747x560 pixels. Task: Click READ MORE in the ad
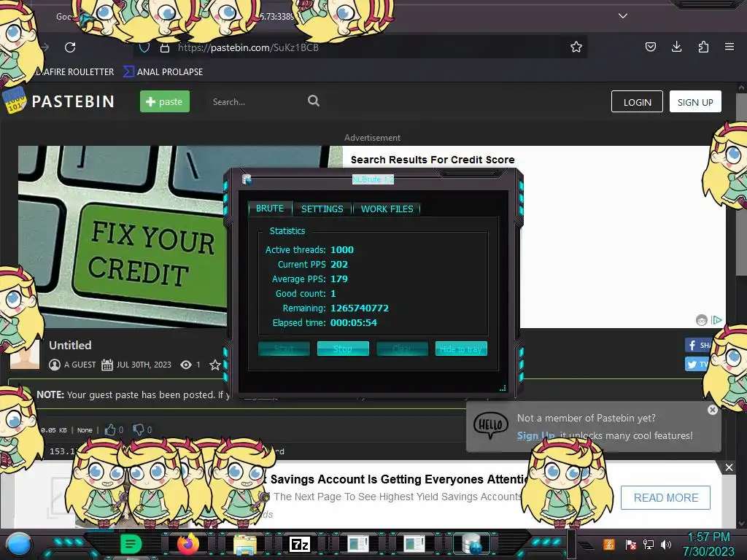coord(665,497)
